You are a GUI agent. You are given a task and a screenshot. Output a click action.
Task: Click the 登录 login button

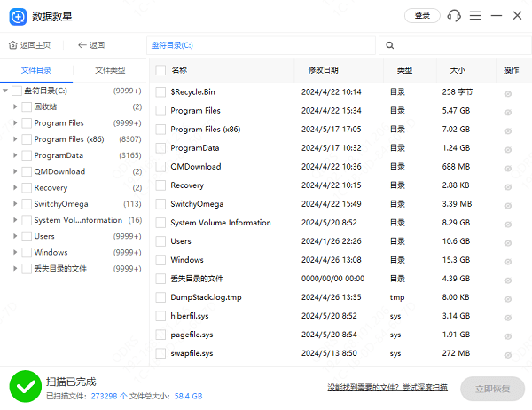coord(422,16)
